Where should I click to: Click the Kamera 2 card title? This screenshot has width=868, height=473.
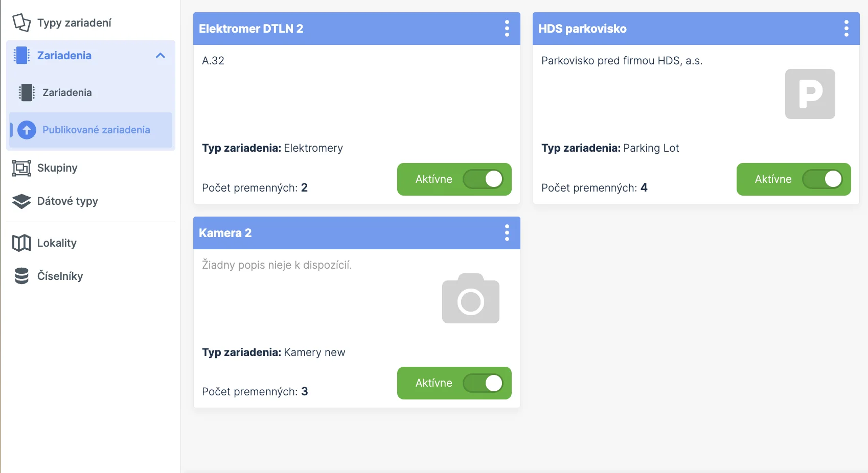225,233
